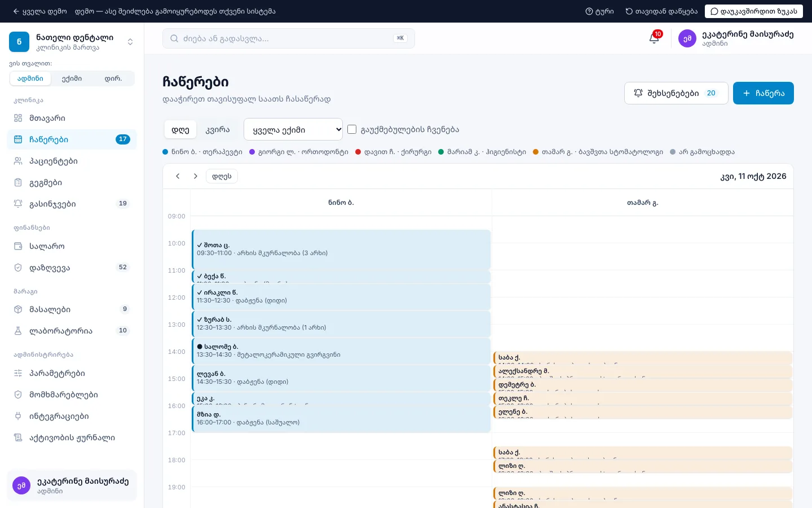Switch role view to დირ.
The image size is (812, 508).
click(x=113, y=78)
